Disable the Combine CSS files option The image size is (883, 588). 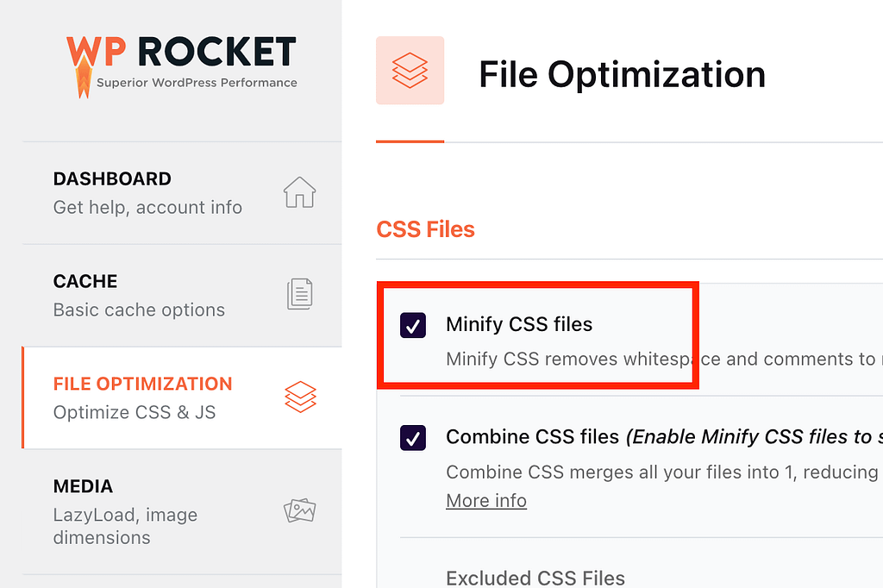413,438
